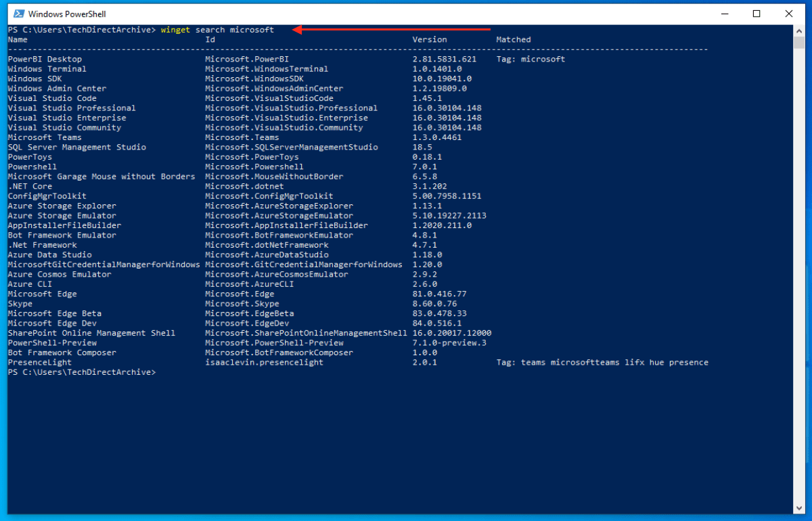Click the Windows PowerShell title text
This screenshot has width=812, height=521.
coord(69,14)
